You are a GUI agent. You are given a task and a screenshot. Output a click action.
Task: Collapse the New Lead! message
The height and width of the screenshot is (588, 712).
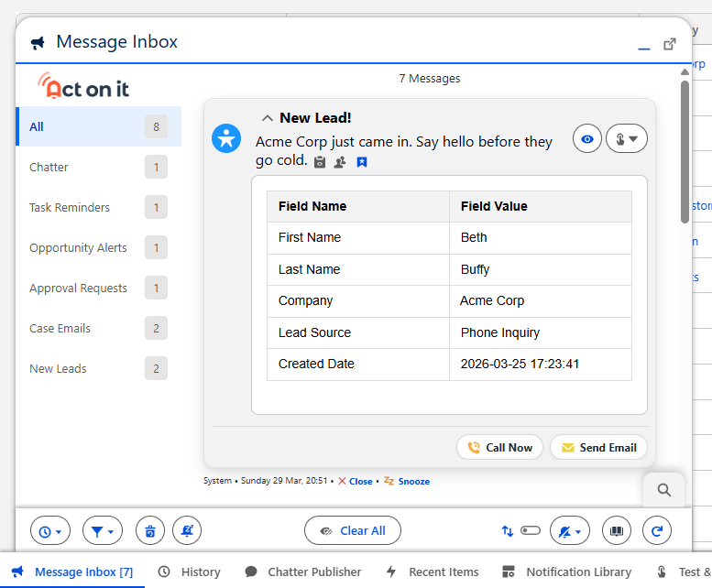click(267, 118)
